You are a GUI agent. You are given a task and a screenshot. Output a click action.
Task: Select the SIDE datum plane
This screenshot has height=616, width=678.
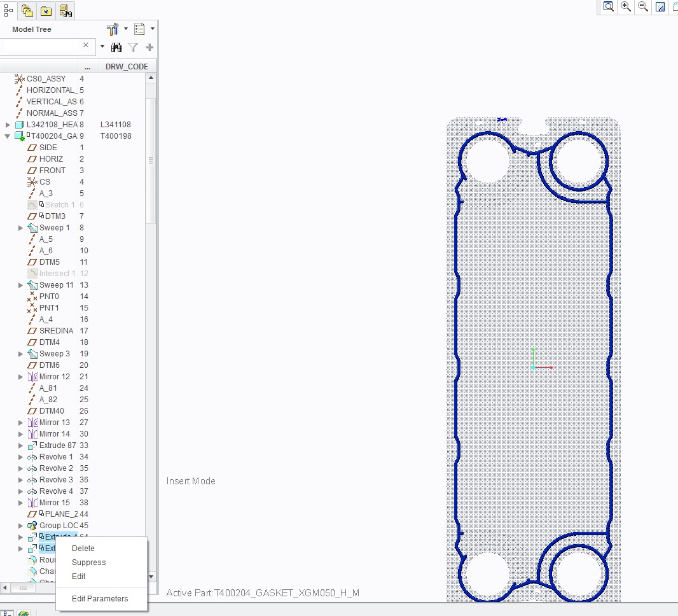[48, 148]
